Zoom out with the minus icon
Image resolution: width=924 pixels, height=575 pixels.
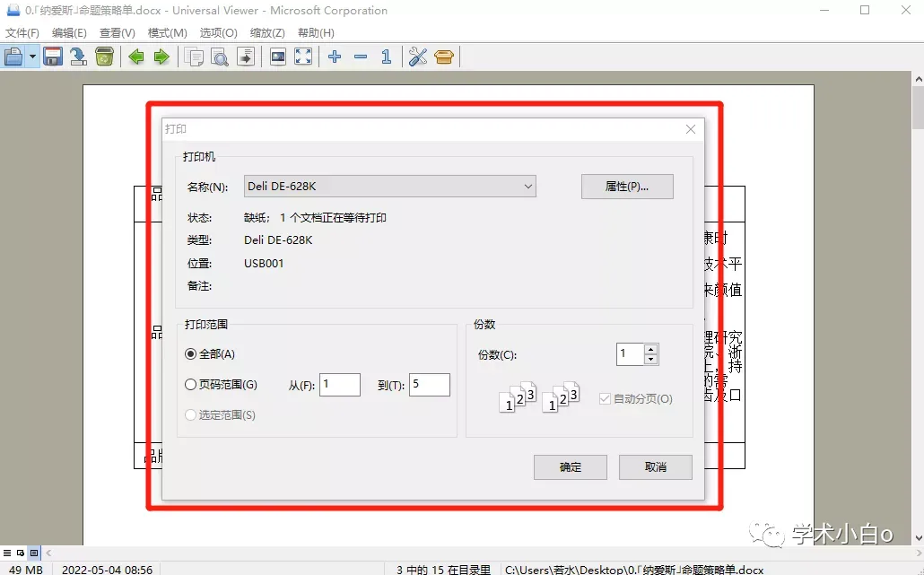click(x=361, y=57)
